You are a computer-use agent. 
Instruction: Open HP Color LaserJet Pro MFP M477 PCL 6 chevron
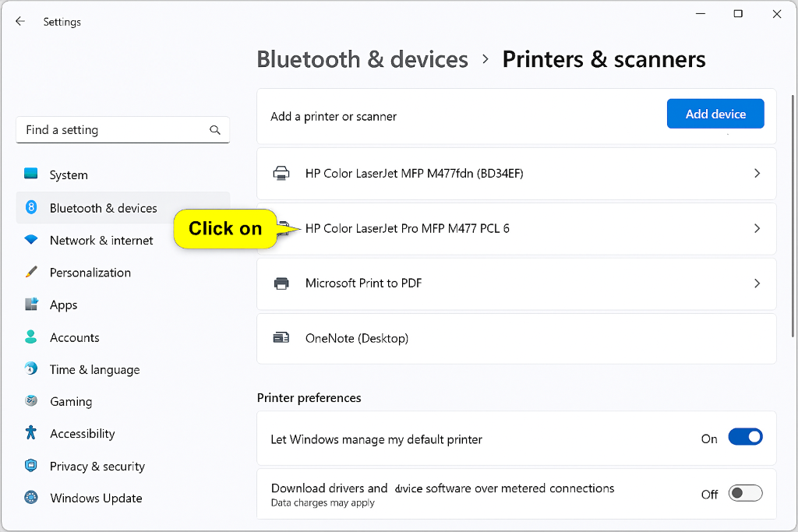[757, 228]
